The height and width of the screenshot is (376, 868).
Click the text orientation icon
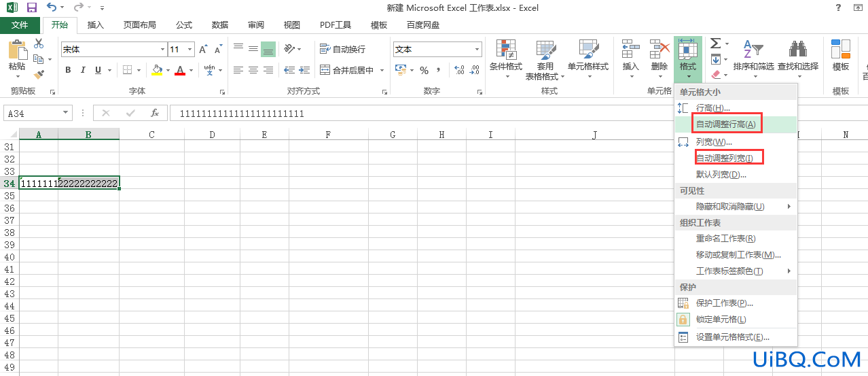pyautogui.click(x=290, y=49)
